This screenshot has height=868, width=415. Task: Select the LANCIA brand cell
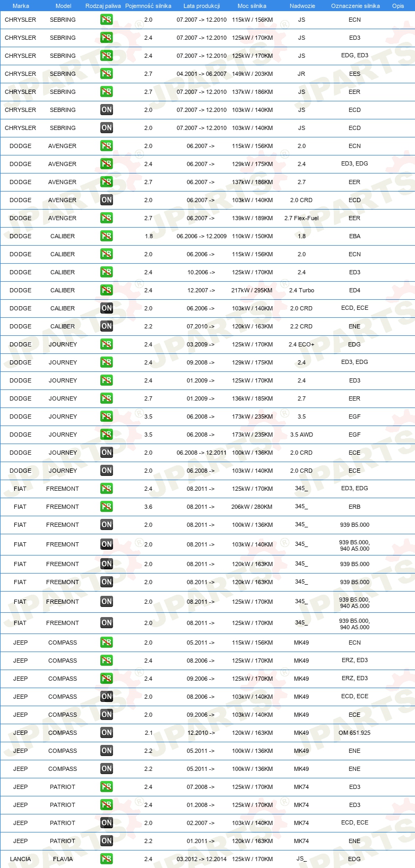(20, 859)
